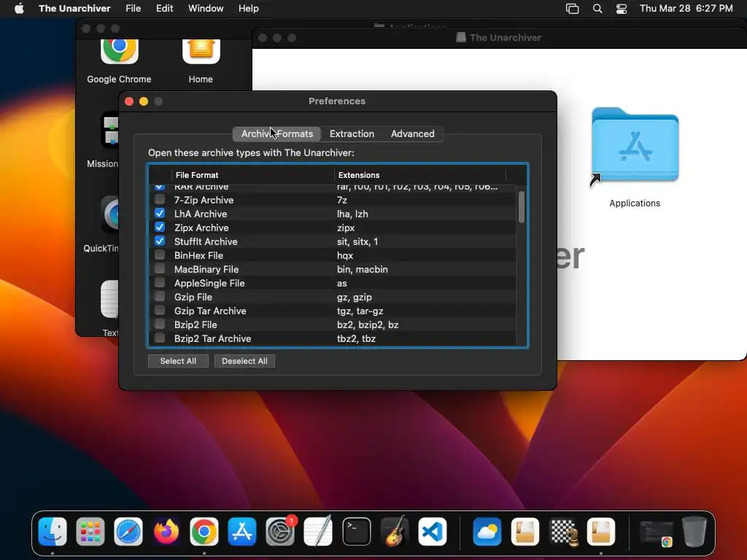Click the Select All button

point(178,361)
